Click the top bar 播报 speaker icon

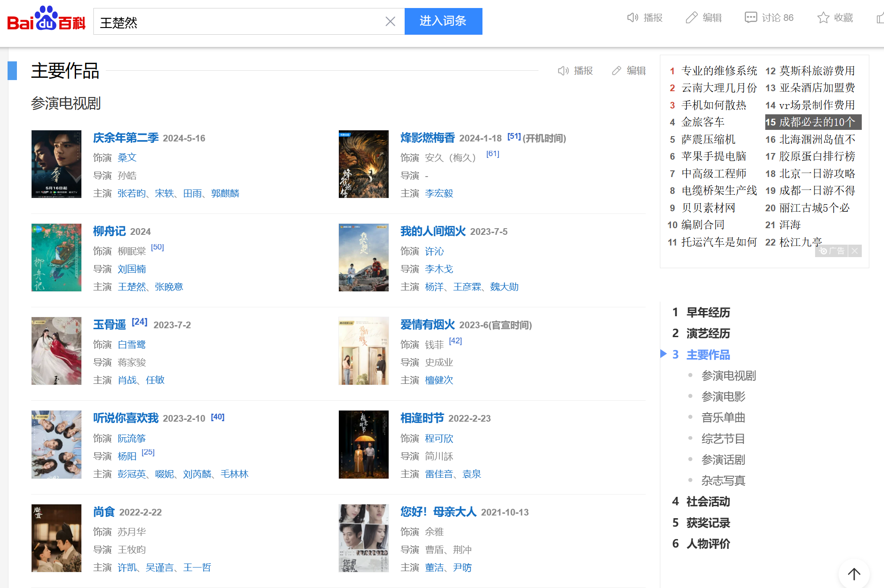pyautogui.click(x=632, y=18)
